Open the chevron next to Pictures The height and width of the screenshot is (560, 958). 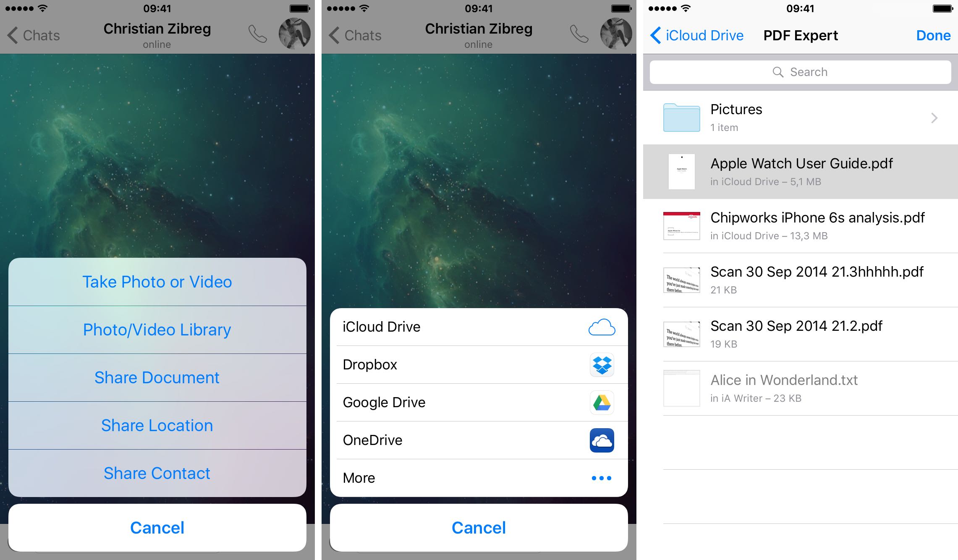click(934, 118)
